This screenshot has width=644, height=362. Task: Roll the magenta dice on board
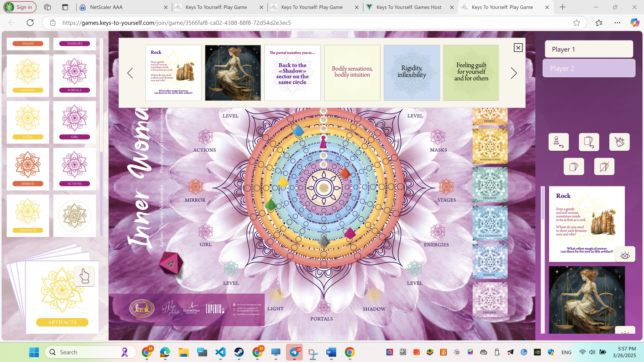tap(171, 263)
